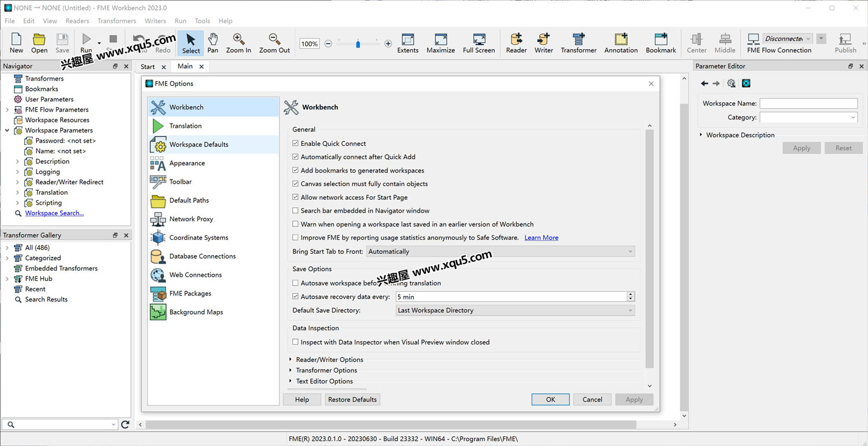Viewport: 868px width, 446px height.
Task: Enable reporting usage statistics anonymously checkbox
Action: tap(296, 237)
